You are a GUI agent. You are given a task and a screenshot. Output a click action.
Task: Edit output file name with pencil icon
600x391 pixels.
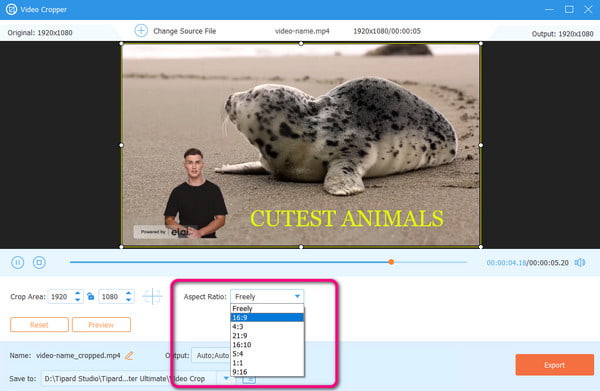pyautogui.click(x=129, y=355)
